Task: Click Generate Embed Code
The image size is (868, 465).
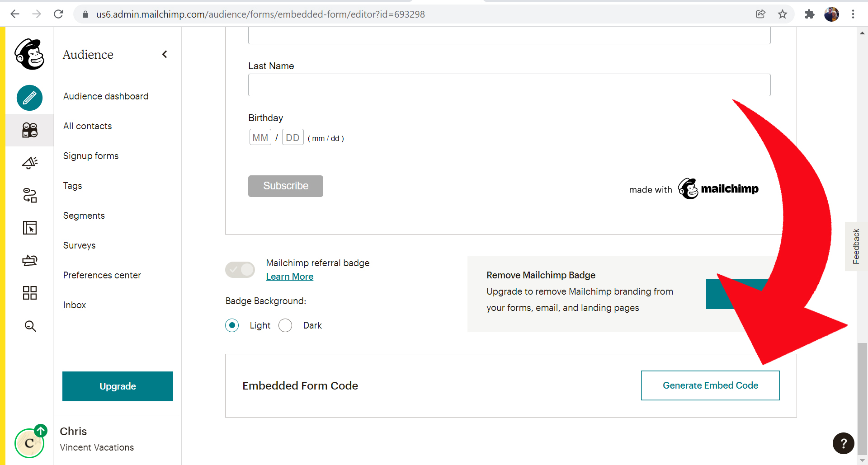Action: click(710, 385)
